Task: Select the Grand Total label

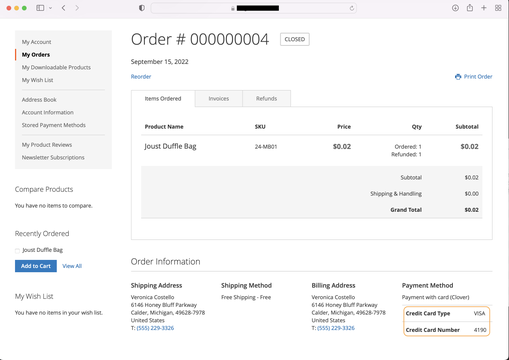Action: [406, 210]
